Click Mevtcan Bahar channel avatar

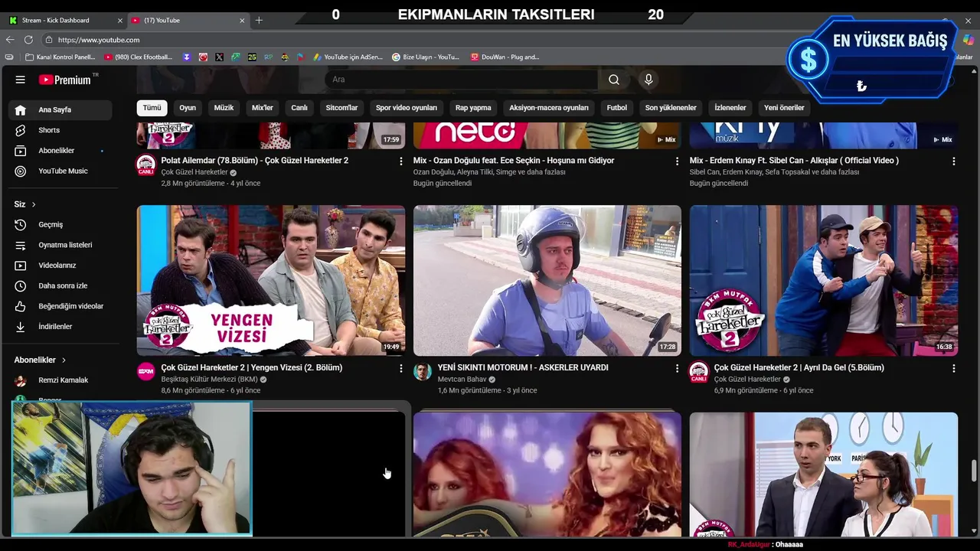coord(422,372)
